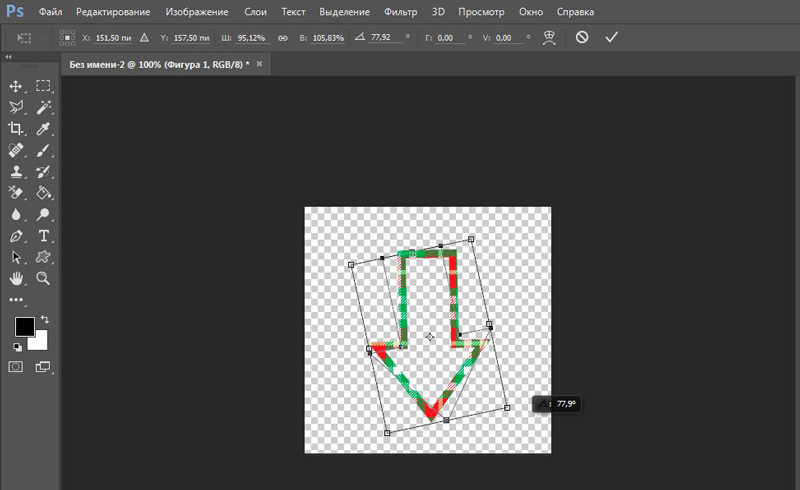Click the transform center reference point
Screen dimensions: 800x490
tap(430, 337)
